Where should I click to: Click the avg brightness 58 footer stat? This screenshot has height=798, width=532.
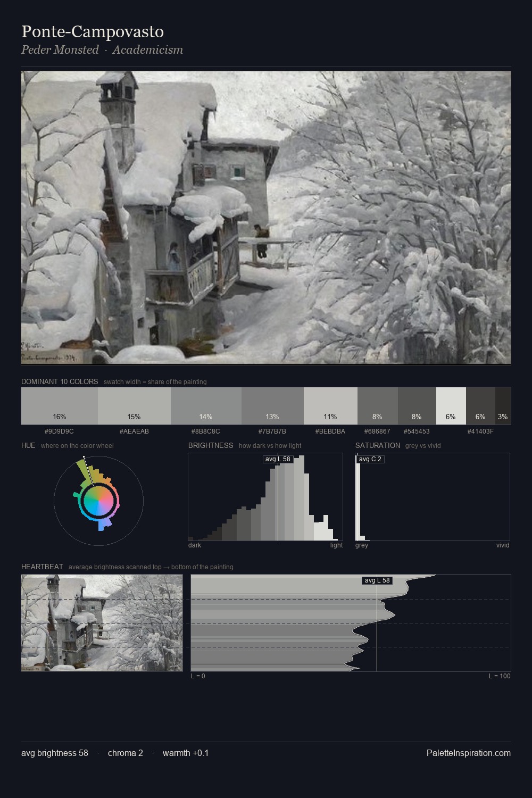(55, 753)
